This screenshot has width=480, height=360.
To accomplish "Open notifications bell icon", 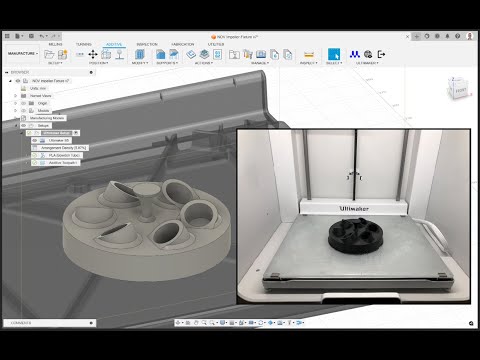I will tap(447, 36).
